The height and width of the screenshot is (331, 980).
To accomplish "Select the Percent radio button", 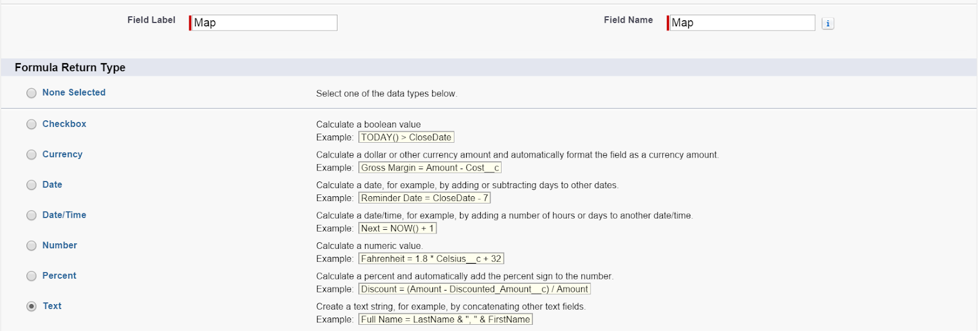I will [x=31, y=276].
